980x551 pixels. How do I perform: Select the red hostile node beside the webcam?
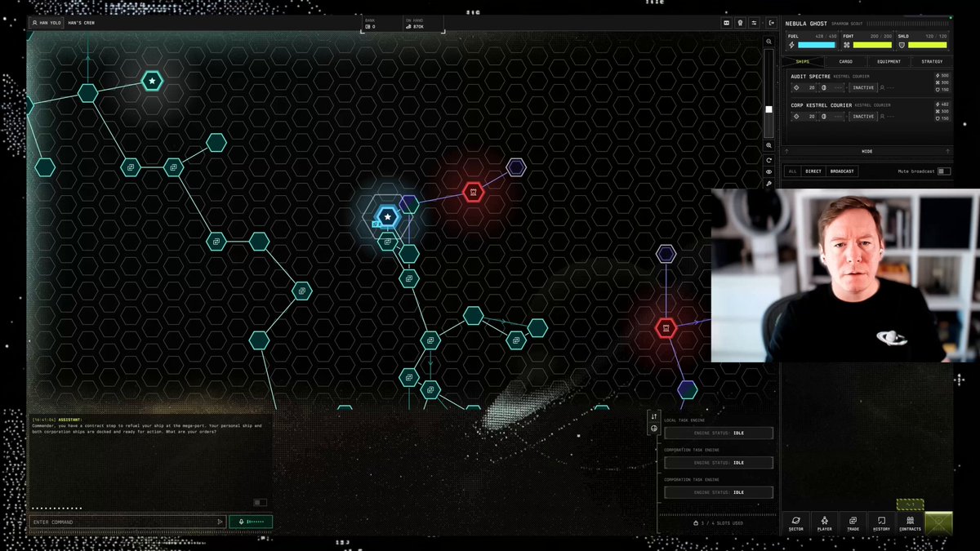[x=666, y=328]
